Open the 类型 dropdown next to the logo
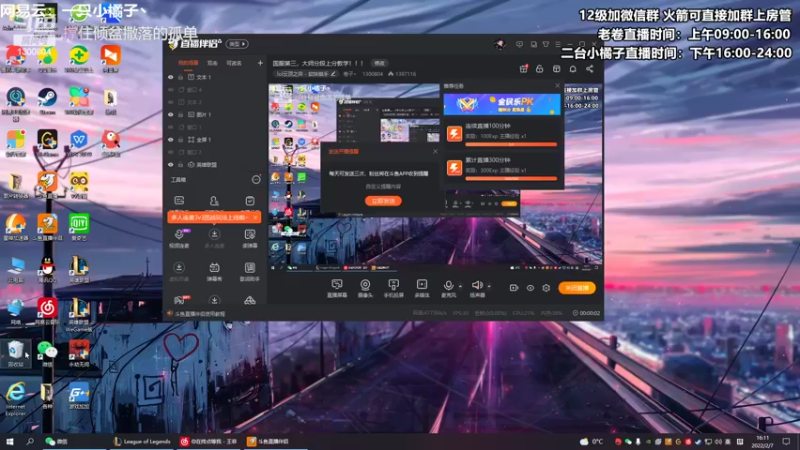 (x=237, y=44)
